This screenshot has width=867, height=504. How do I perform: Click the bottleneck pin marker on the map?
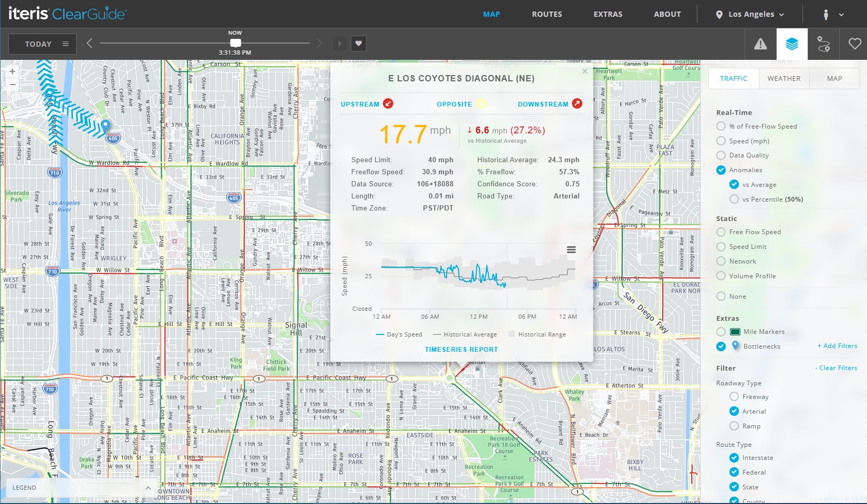pyautogui.click(x=106, y=126)
